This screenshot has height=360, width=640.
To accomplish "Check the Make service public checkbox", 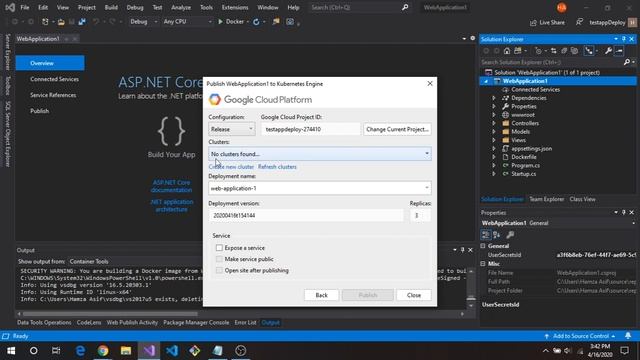I will click(219, 259).
